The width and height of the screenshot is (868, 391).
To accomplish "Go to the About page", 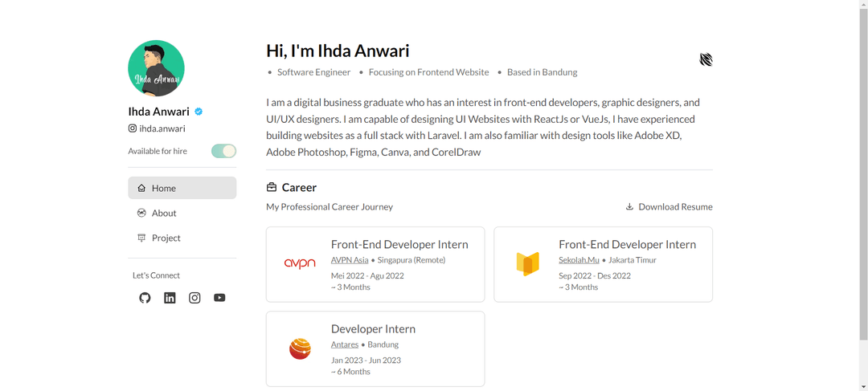I will [x=182, y=213].
